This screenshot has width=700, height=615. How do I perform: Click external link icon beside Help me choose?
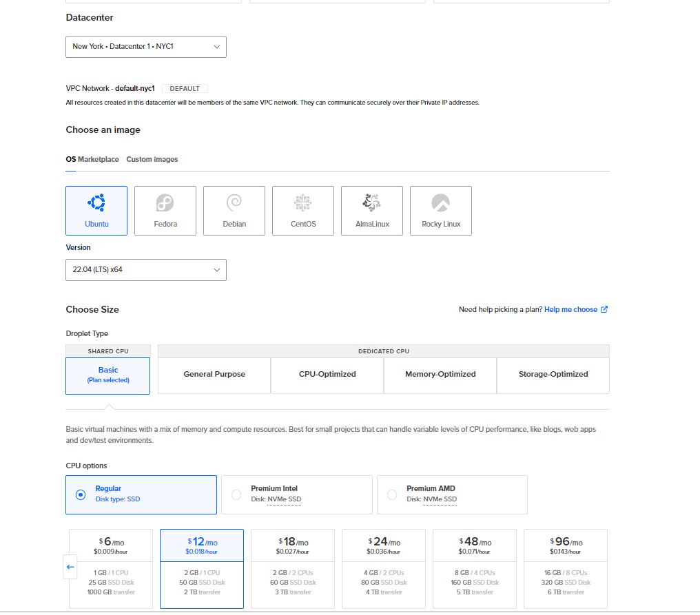tap(604, 310)
